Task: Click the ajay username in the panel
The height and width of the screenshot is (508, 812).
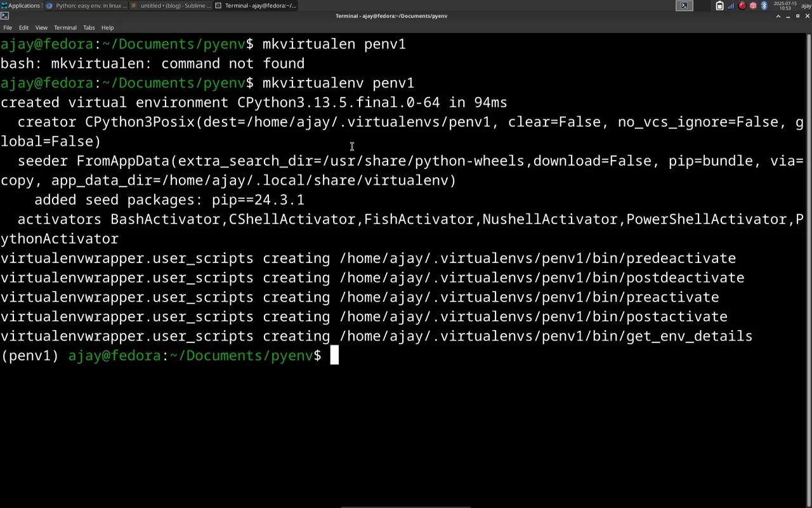Action: click(x=806, y=6)
